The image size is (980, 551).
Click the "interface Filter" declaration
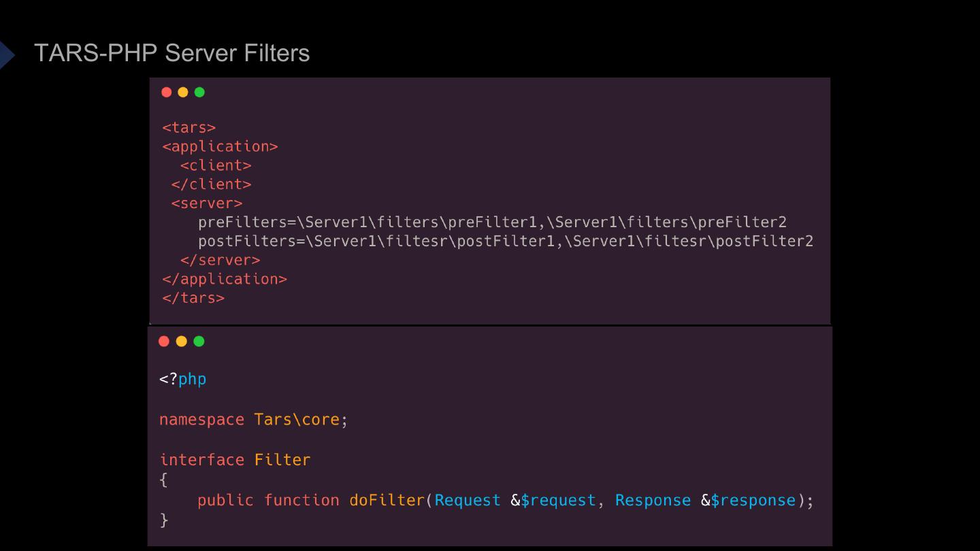tap(235, 460)
